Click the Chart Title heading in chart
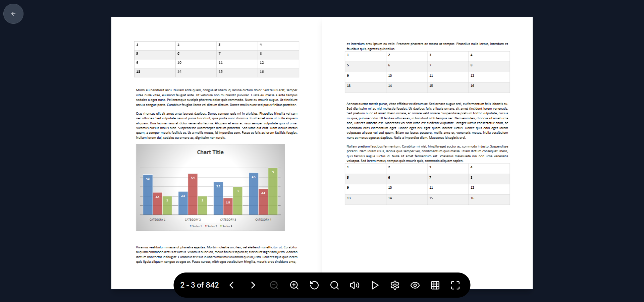This screenshot has height=302, width=644. [210, 152]
